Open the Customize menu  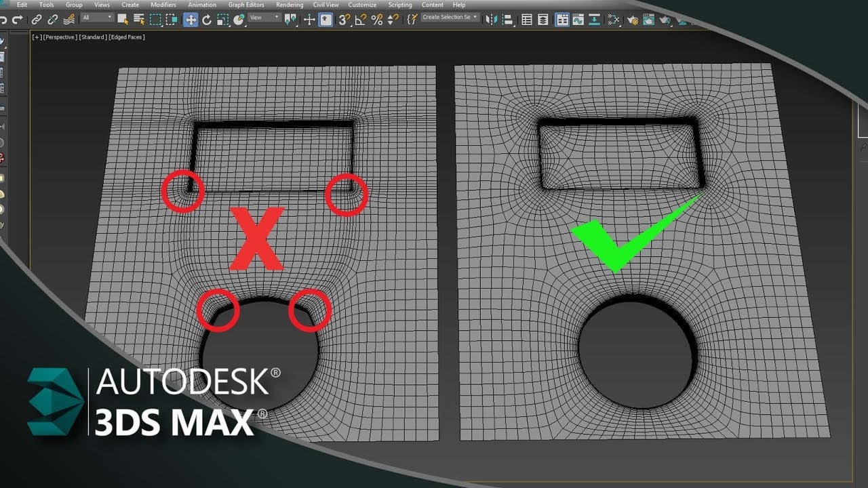point(362,5)
